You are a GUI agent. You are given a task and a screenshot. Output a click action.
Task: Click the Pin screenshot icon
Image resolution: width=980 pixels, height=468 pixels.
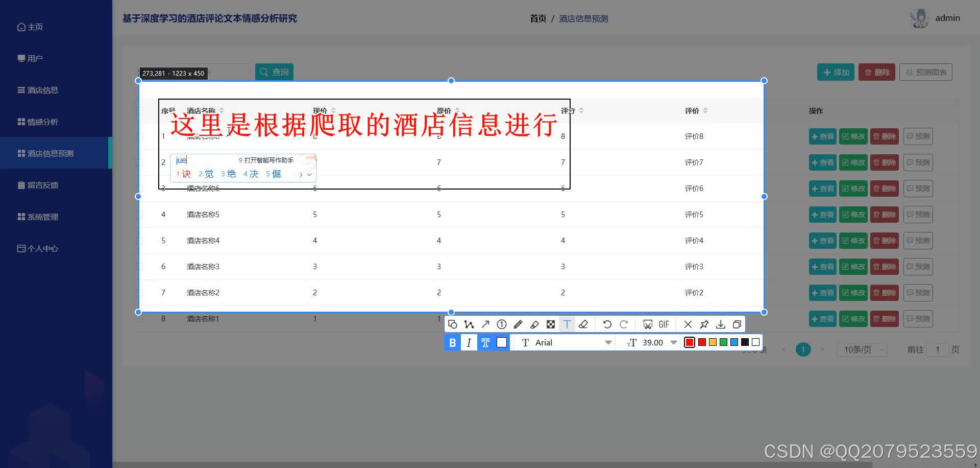click(x=704, y=324)
